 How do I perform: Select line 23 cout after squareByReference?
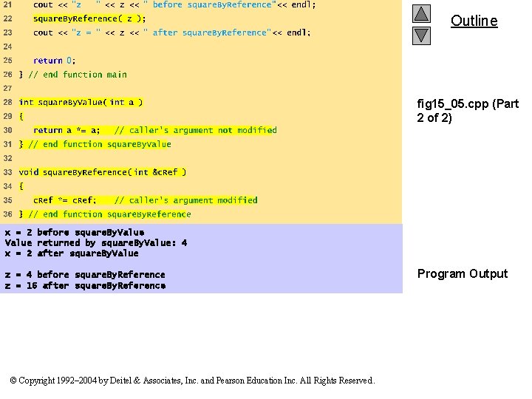(x=171, y=33)
